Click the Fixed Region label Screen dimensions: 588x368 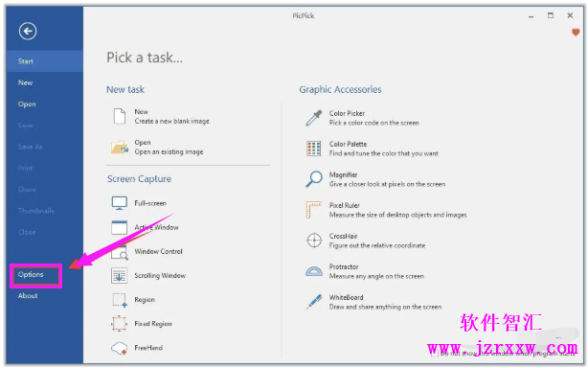tap(153, 324)
